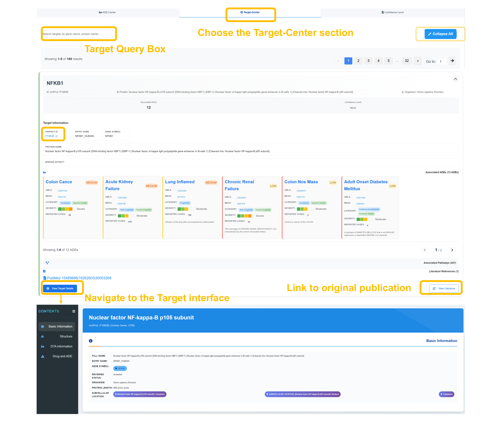The image size is (504, 423).
Task: Switch to the ADE-Center tab
Action: click(107, 12)
